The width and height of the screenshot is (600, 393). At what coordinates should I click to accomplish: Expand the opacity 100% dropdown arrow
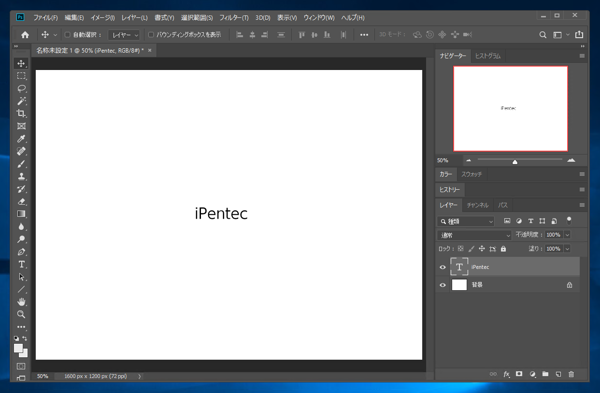[x=567, y=235]
